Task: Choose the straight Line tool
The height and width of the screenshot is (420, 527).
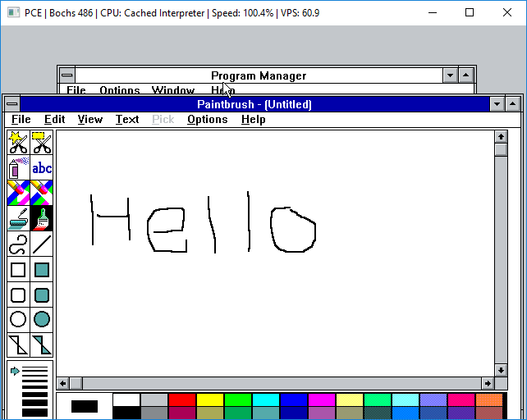Action: [42, 244]
